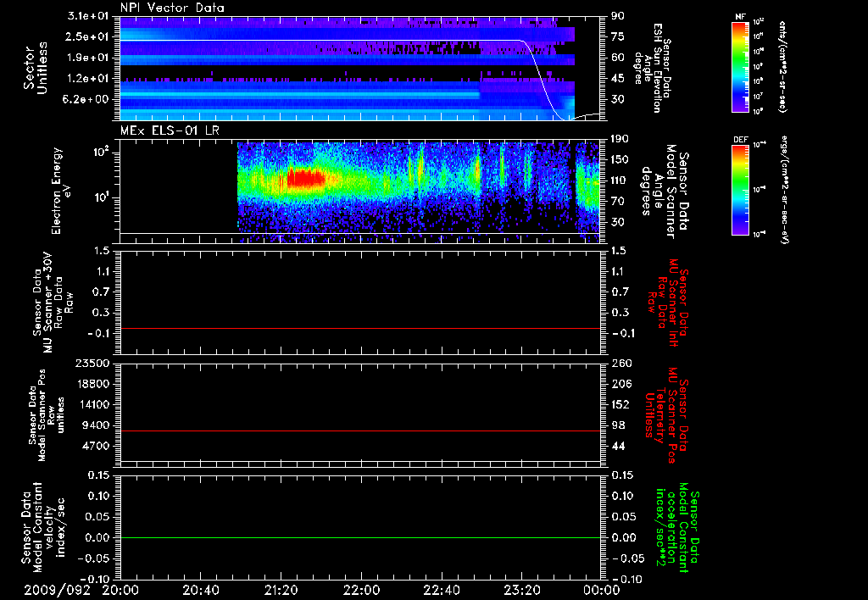Click the "2.5e+01" sector tick label

(x=88, y=36)
